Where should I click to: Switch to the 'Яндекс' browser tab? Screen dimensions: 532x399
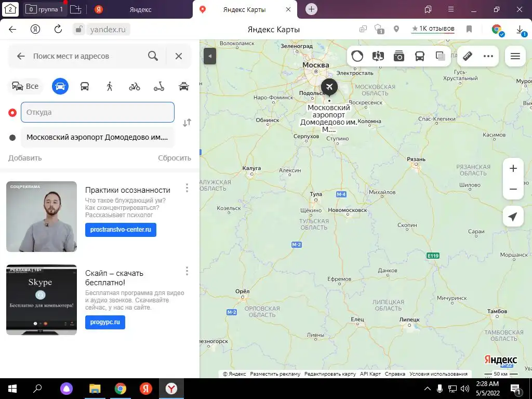[x=140, y=9]
